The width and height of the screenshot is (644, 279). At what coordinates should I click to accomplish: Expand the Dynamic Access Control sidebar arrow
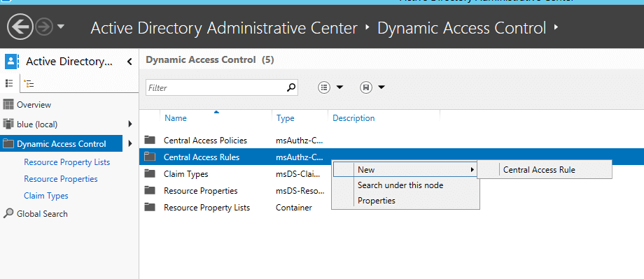(x=130, y=143)
